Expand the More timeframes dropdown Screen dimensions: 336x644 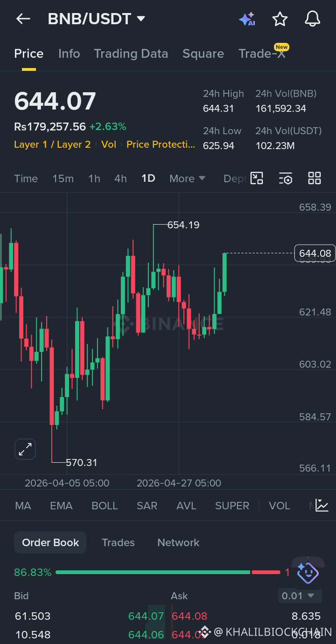[x=188, y=178]
